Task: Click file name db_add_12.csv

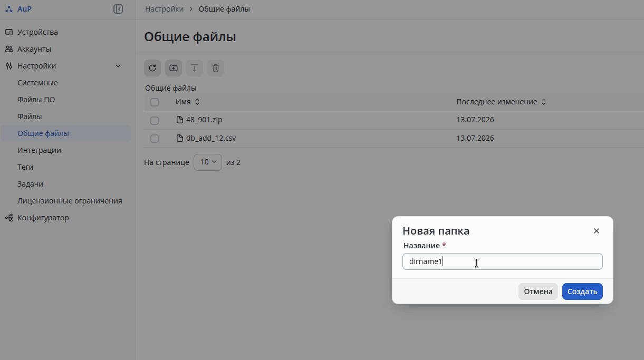Action: pyautogui.click(x=211, y=138)
